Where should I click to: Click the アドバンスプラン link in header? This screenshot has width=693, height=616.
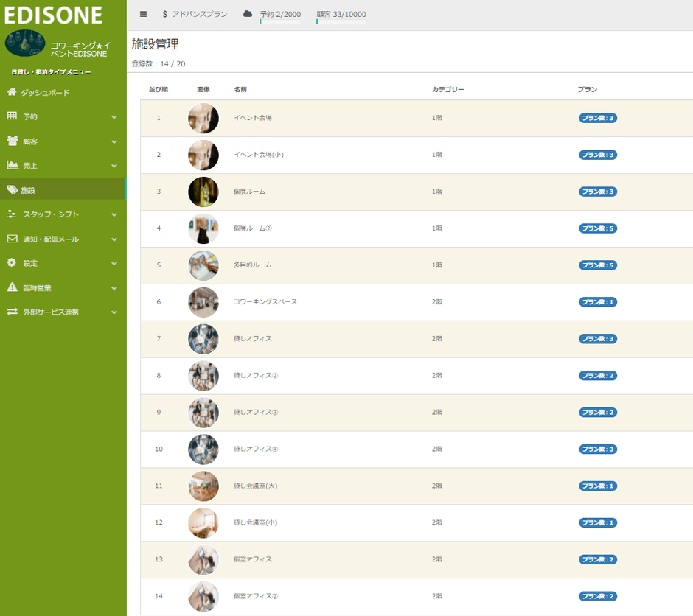199,14
